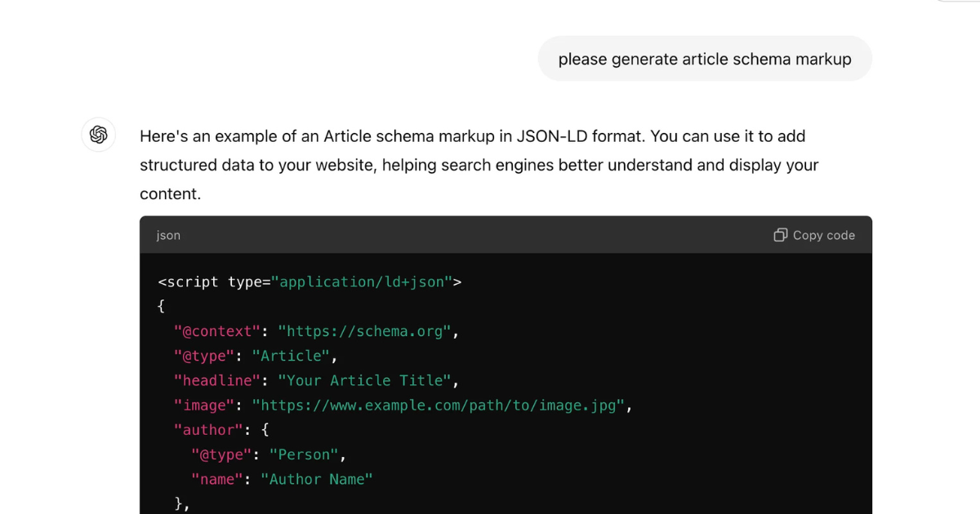Click the https://schema.org URL string
Screen dimensions: 980x514
[x=365, y=331]
